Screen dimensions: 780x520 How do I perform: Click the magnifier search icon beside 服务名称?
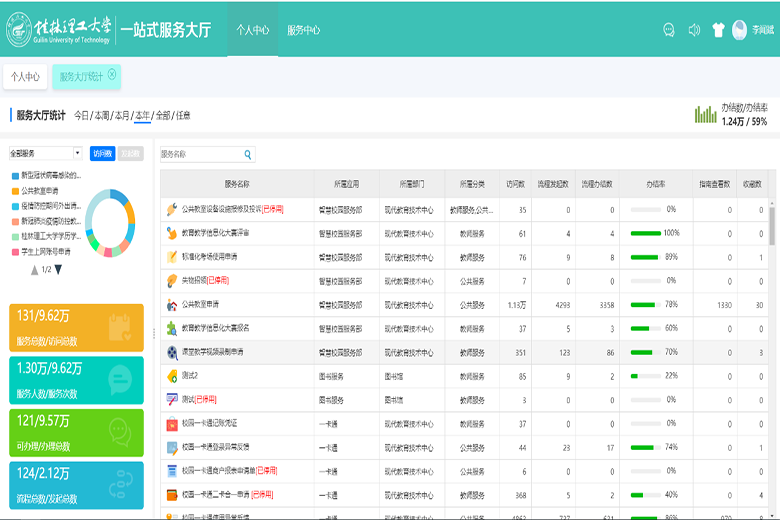[248, 155]
